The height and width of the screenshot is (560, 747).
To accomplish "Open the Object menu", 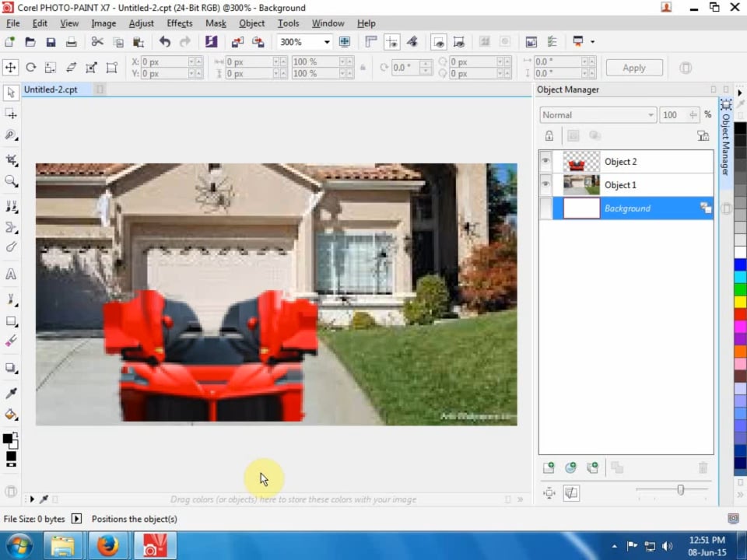I will click(251, 23).
